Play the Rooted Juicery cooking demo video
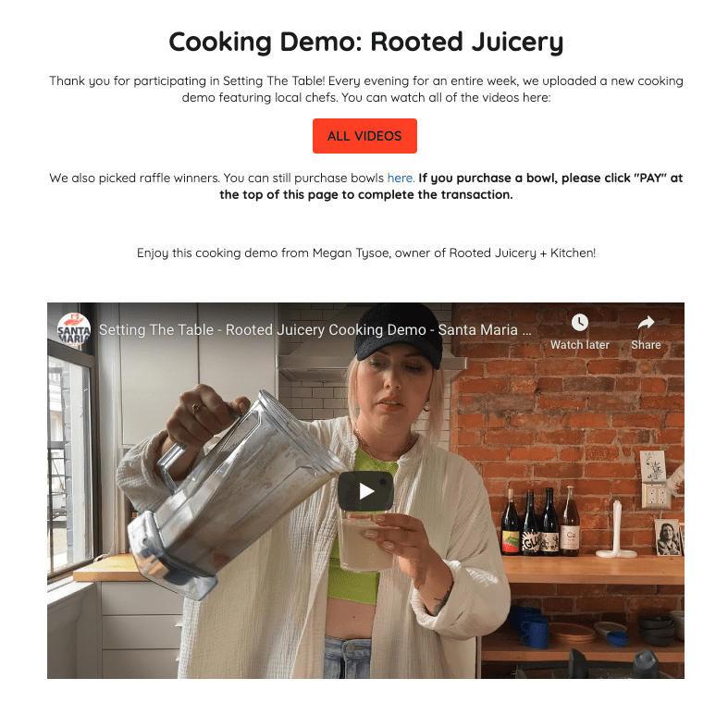 [x=365, y=491]
